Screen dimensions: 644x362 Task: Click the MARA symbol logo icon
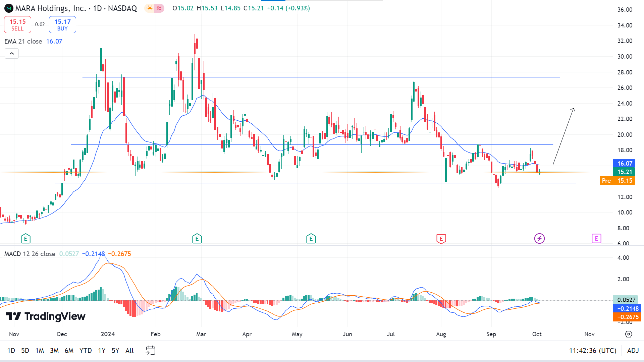(x=9, y=8)
